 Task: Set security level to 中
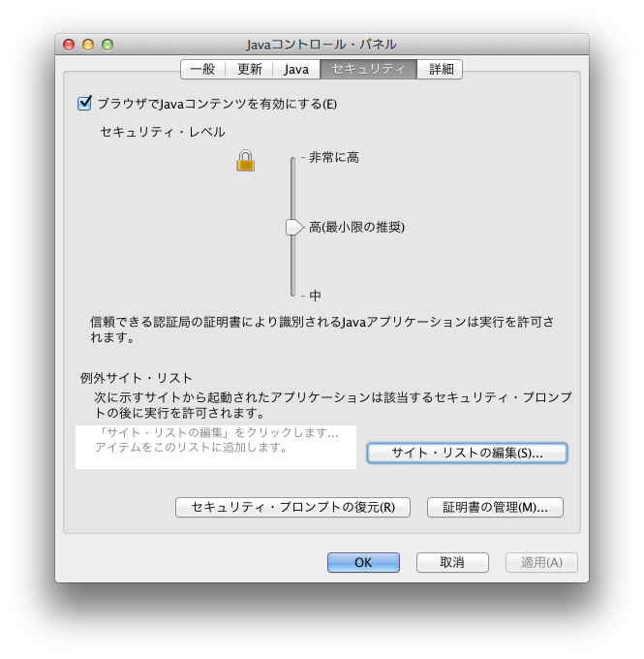pos(315,296)
